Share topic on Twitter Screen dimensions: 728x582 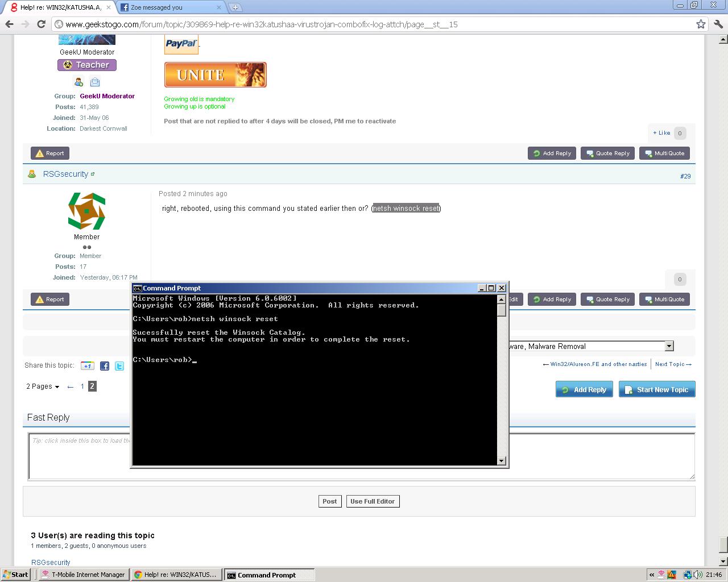coord(119,365)
